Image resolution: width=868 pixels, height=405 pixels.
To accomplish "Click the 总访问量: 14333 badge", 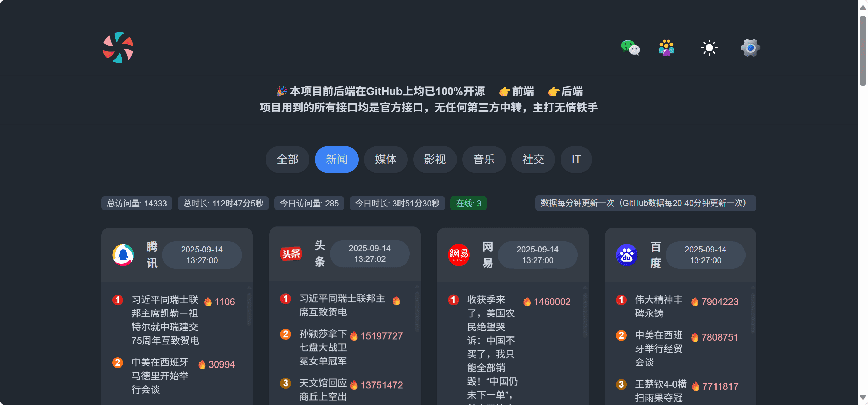I will pyautogui.click(x=137, y=203).
